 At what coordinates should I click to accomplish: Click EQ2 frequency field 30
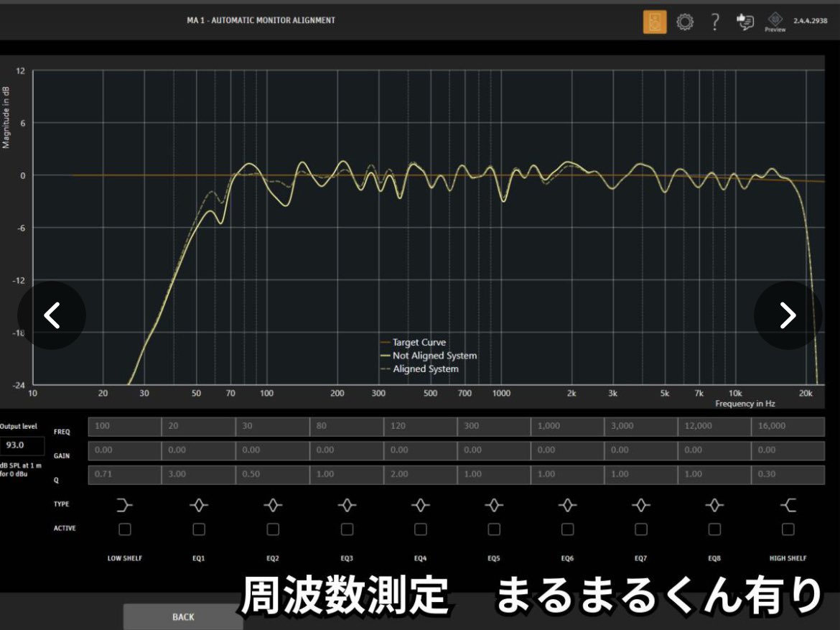[272, 426]
